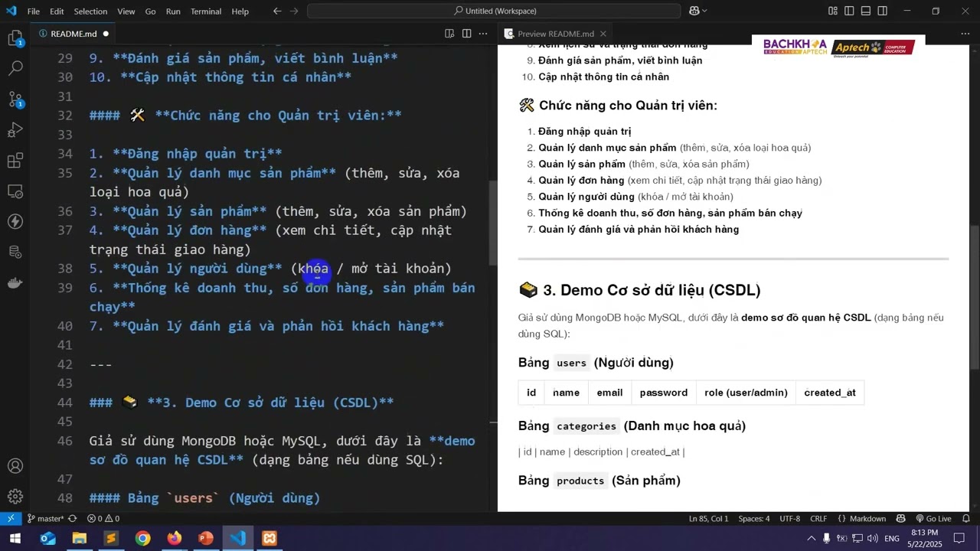The width and height of the screenshot is (980, 551).
Task: Open the Explorer view in activity bar
Action: click(15, 38)
